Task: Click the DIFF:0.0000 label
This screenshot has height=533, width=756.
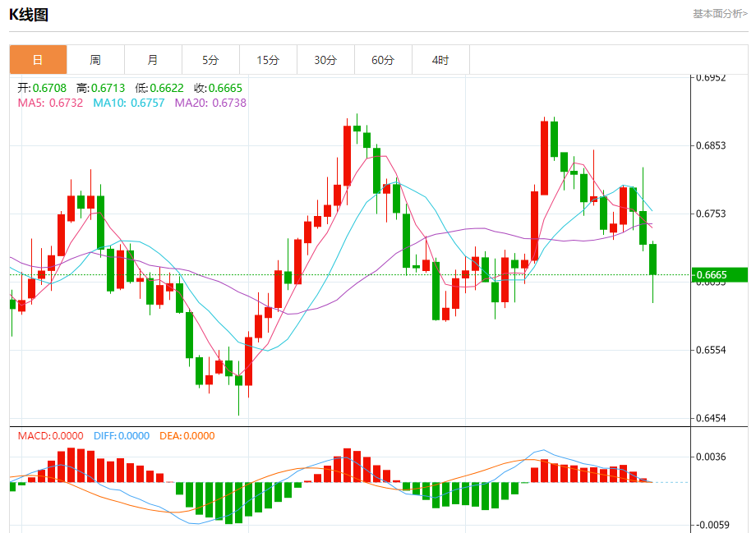Action: click(x=122, y=435)
